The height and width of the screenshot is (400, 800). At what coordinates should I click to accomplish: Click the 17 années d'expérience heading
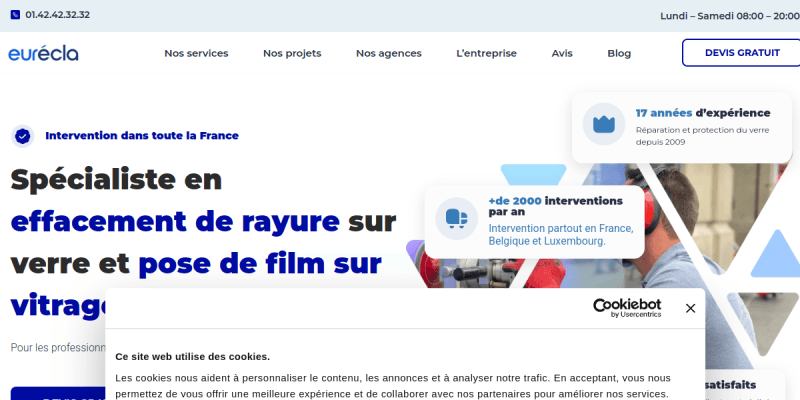[x=702, y=113]
